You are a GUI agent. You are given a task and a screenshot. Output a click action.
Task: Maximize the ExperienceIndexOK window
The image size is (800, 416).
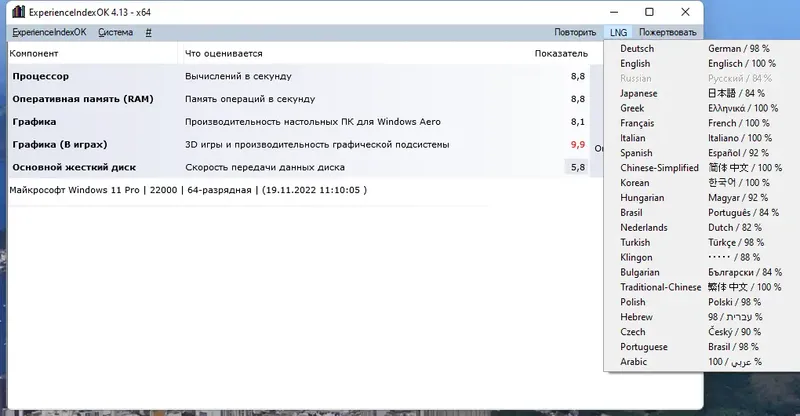pos(649,12)
